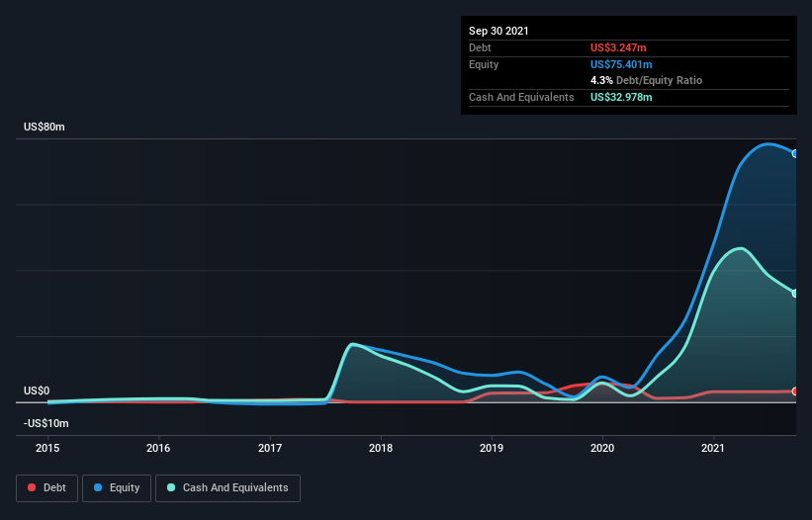Click the US$75.401m equity value

pos(621,64)
